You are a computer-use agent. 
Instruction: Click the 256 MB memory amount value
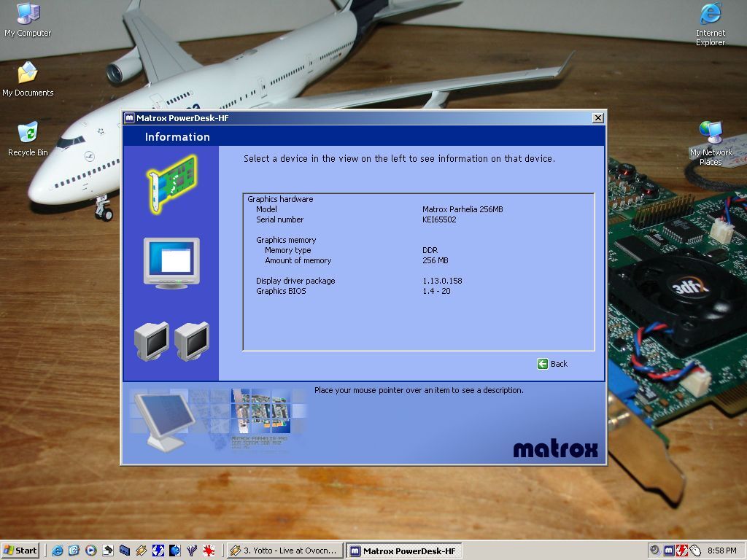pos(436,260)
